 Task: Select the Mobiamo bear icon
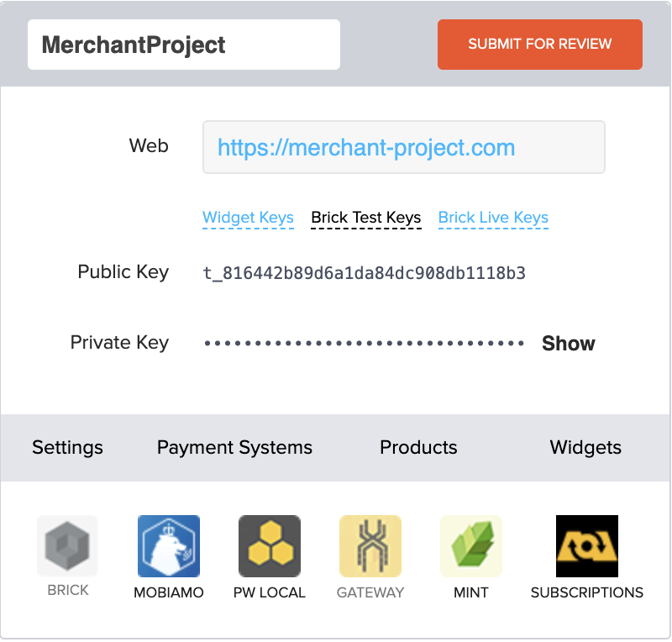[x=169, y=545]
